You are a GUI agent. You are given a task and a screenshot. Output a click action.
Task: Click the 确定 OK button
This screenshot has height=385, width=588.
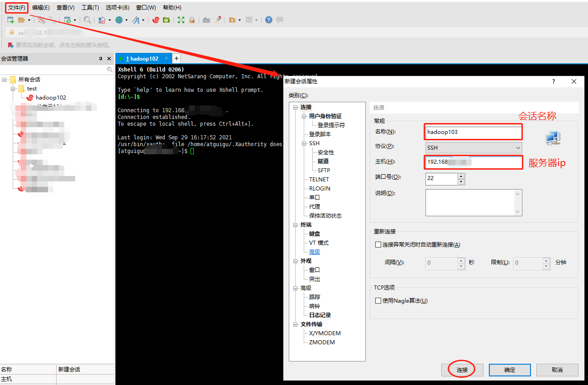tap(510, 370)
